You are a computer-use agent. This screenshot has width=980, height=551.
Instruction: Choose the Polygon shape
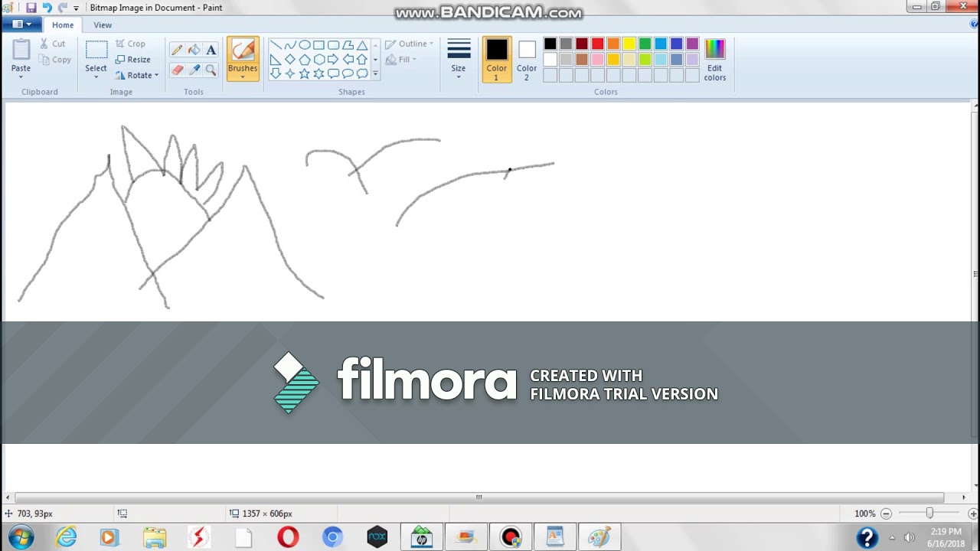click(x=348, y=44)
